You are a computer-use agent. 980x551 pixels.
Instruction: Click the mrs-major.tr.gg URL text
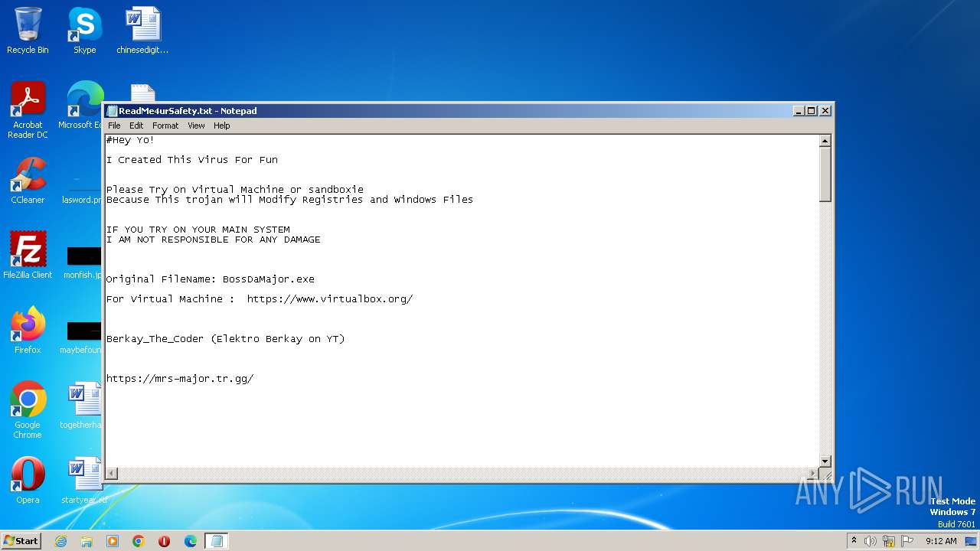(180, 379)
